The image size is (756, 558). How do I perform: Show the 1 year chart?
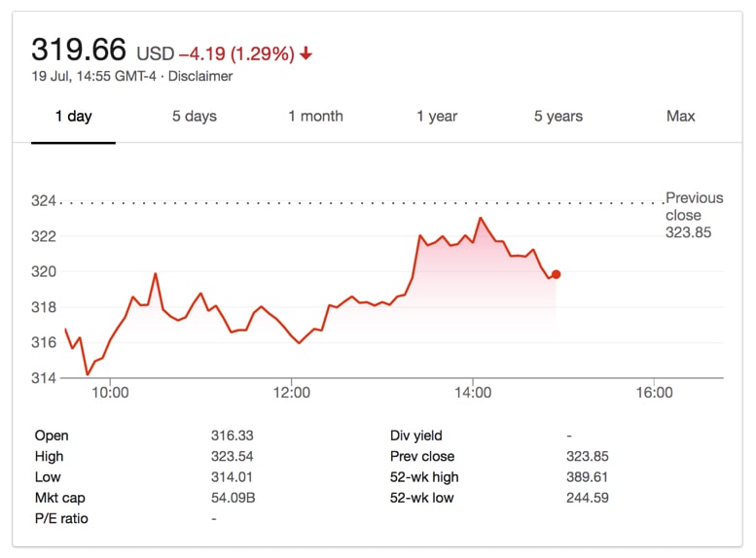[x=437, y=116]
